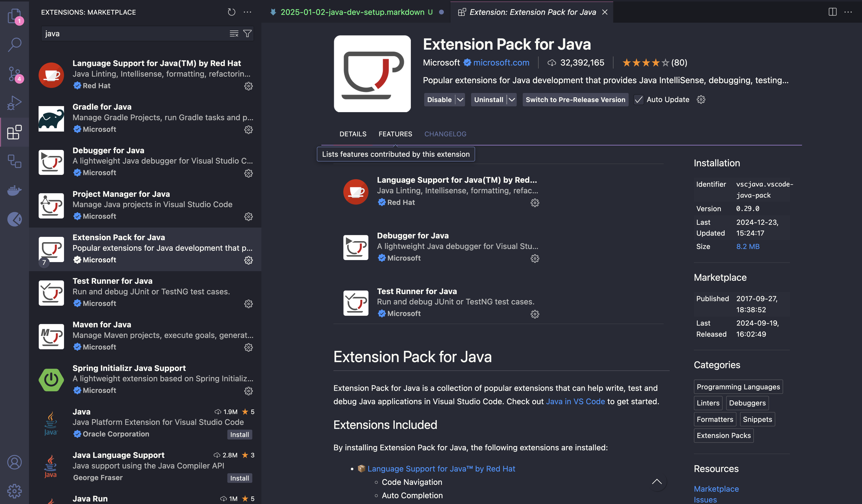The height and width of the screenshot is (504, 862).
Task: Open Manage gear icon in activity bar
Action: [14, 491]
